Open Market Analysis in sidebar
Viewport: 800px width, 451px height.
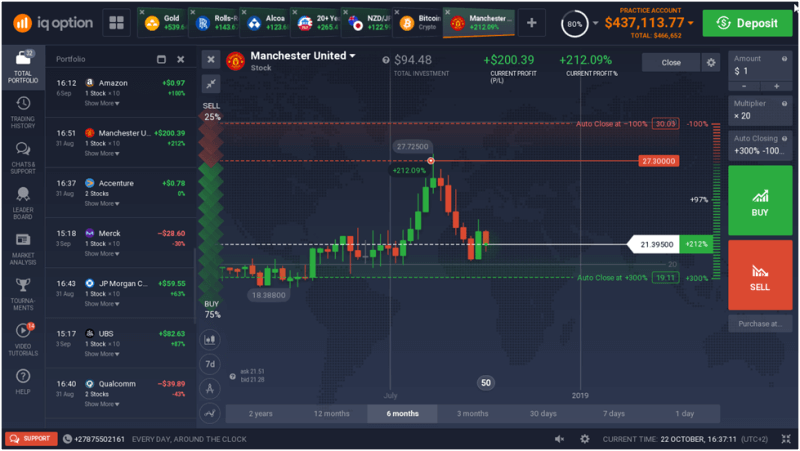coord(23,249)
